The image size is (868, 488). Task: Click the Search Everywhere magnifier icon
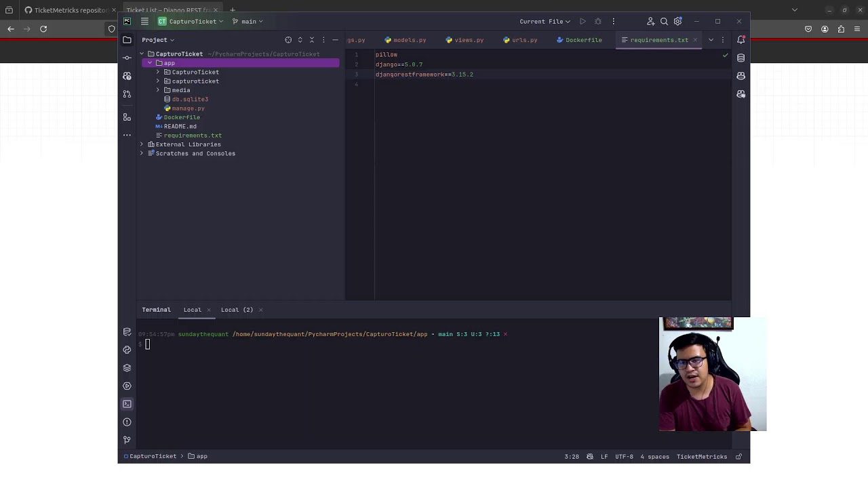(664, 22)
